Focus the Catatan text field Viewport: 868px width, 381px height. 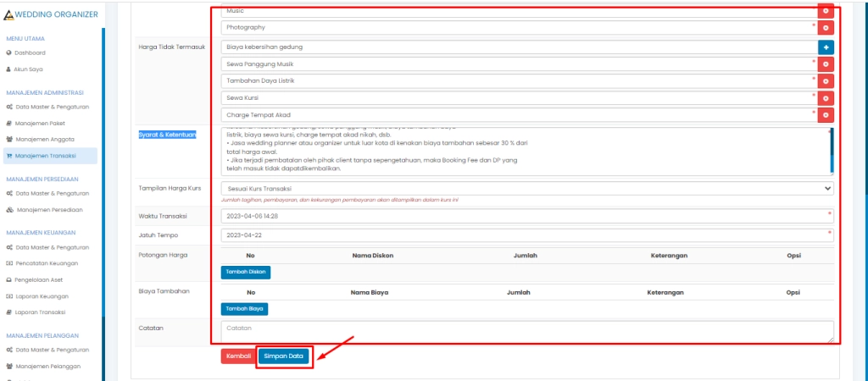526,331
